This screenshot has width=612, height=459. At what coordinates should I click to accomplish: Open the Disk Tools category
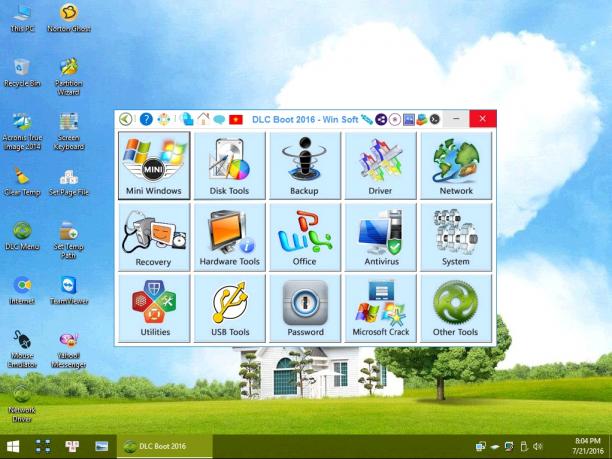pos(230,165)
